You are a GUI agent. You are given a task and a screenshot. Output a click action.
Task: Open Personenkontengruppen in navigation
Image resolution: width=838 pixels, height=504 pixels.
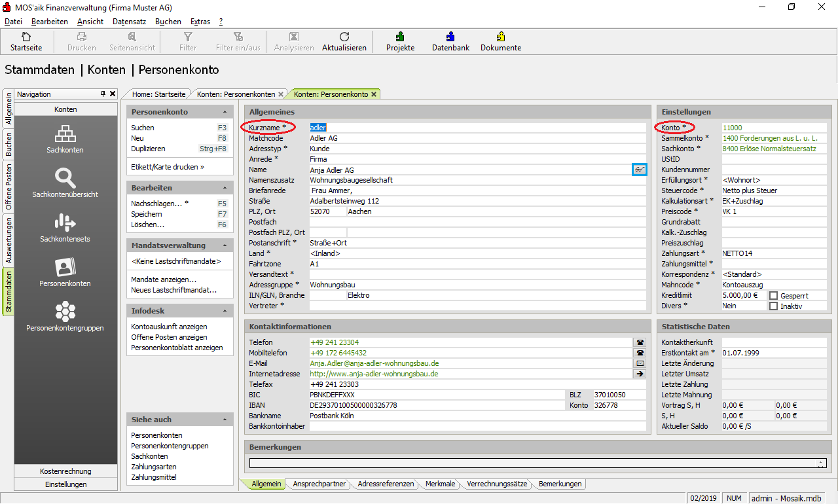pos(65,311)
